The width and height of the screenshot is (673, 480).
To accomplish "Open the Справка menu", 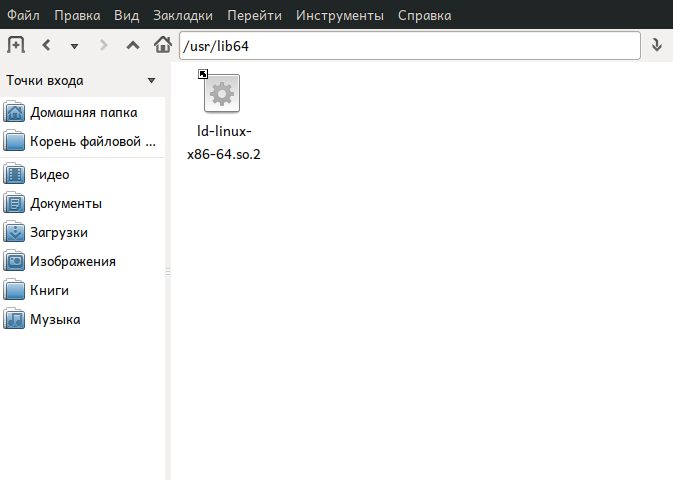I will pyautogui.click(x=424, y=15).
